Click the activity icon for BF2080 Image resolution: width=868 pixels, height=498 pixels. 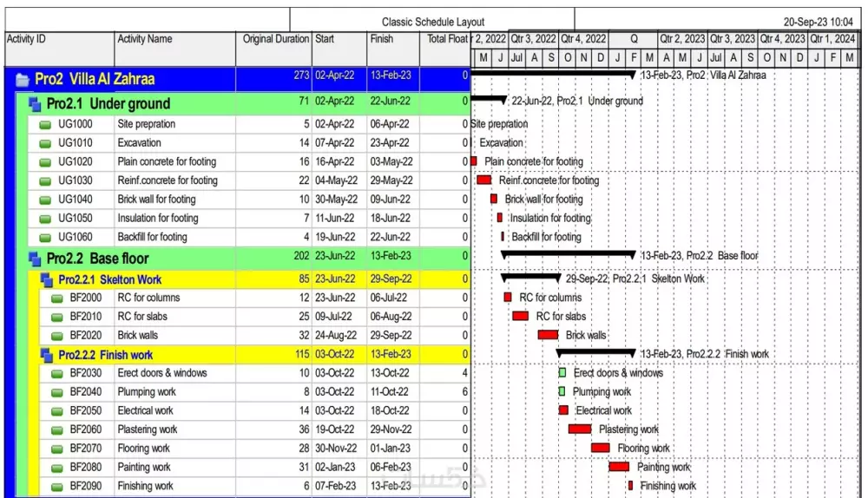click(x=56, y=468)
